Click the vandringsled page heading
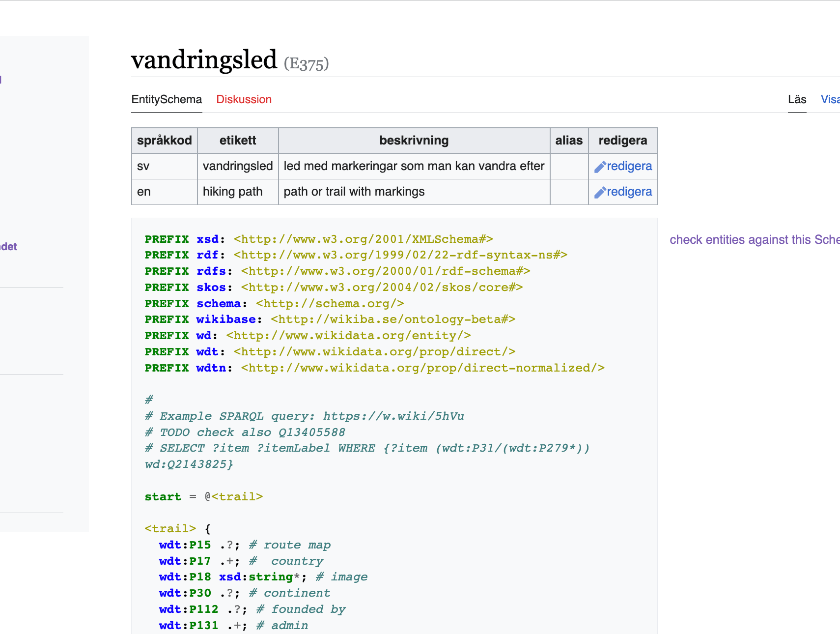The height and width of the screenshot is (634, 840). 204,60
